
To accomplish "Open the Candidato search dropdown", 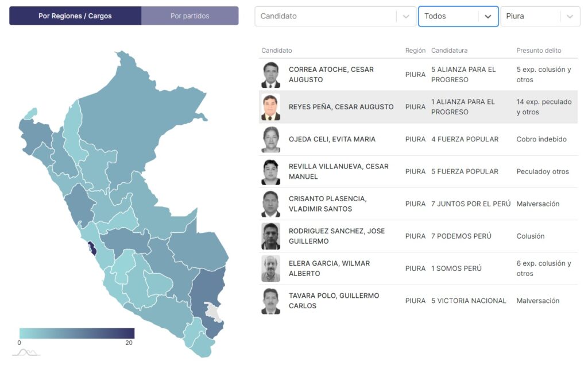I will tap(326, 16).
